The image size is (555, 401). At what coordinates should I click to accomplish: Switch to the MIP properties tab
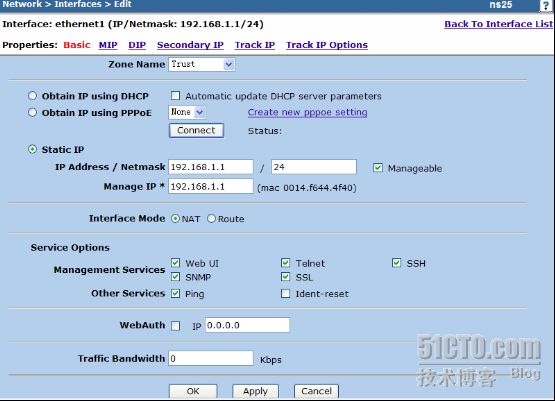tap(108, 45)
